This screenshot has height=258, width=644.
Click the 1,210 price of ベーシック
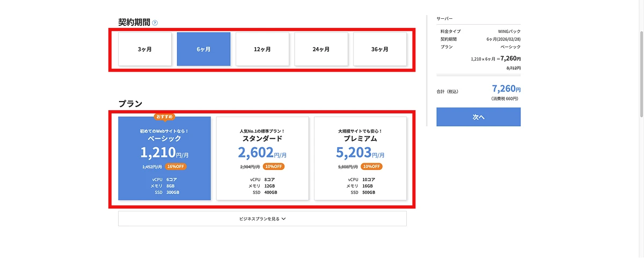coord(158,153)
